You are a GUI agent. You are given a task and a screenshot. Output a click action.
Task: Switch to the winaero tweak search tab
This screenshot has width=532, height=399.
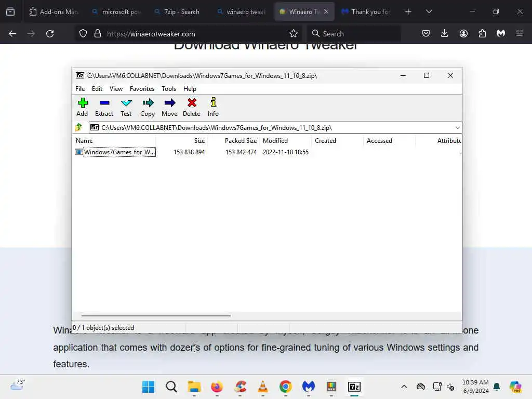pyautogui.click(x=242, y=12)
